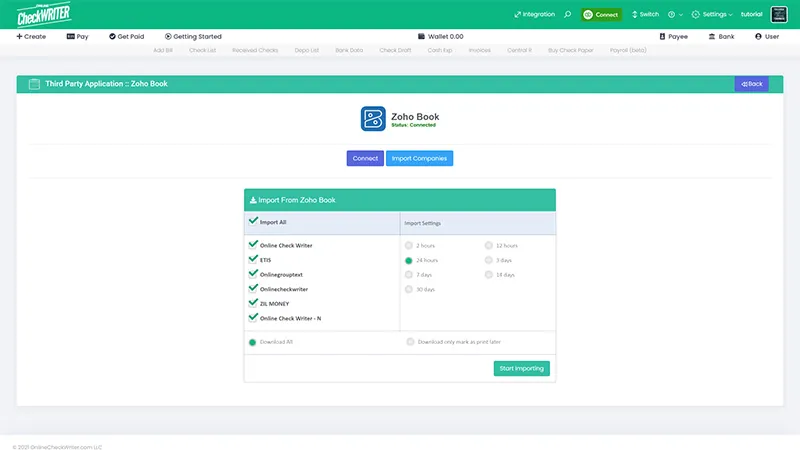Select the 7 days import option
The image size is (800, 450).
click(409, 274)
